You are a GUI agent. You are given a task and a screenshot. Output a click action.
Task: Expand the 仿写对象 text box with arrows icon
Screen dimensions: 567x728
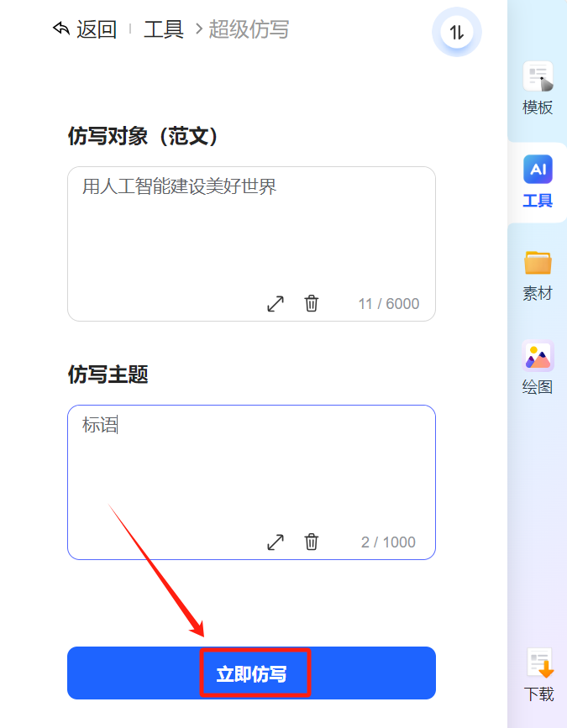pyautogui.click(x=276, y=304)
